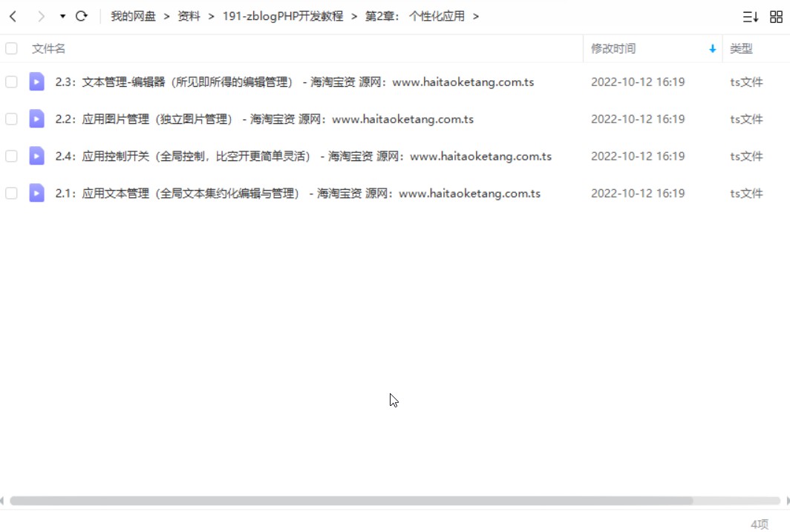Viewport: 790px width, 532px height.
Task: Go to 资料 folder in breadcrumb
Action: pyautogui.click(x=189, y=16)
